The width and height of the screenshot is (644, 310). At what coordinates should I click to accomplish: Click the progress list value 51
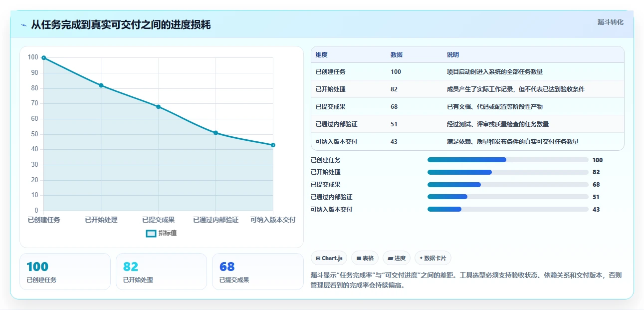click(596, 197)
